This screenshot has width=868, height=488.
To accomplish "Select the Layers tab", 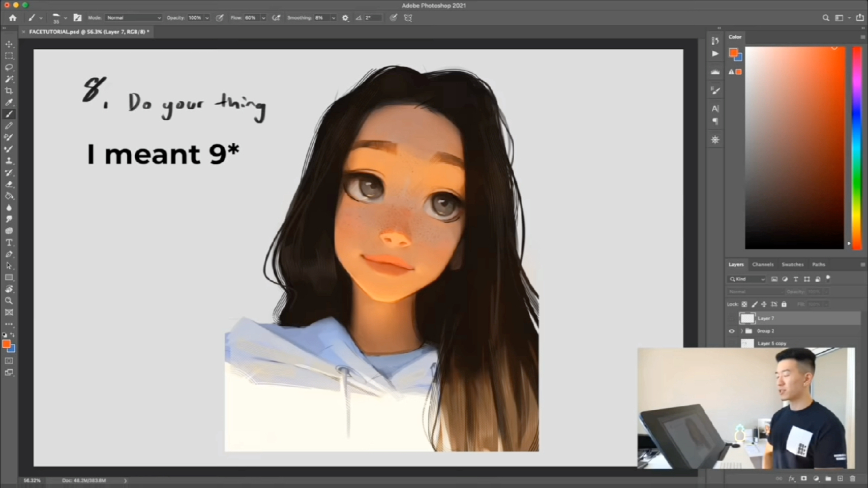I will 736,264.
